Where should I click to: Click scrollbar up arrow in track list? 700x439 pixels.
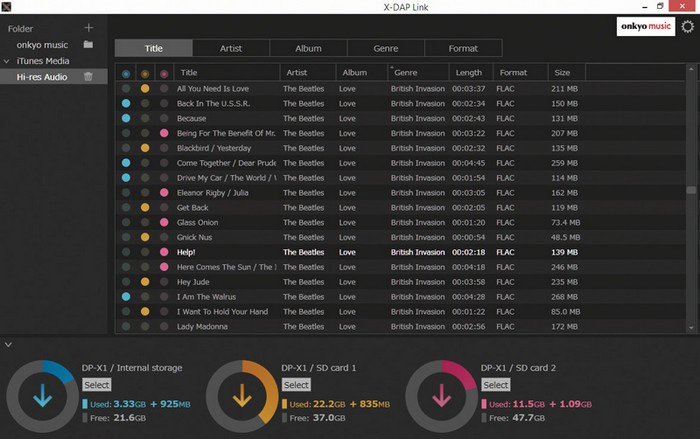click(691, 69)
